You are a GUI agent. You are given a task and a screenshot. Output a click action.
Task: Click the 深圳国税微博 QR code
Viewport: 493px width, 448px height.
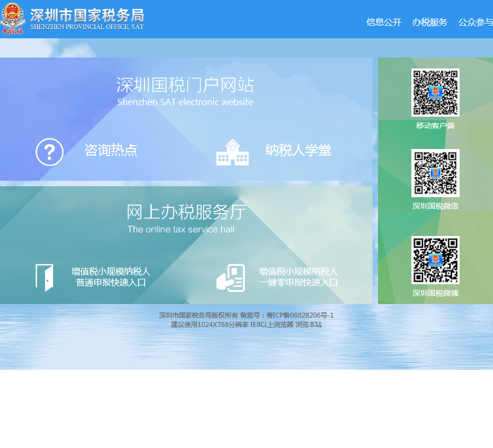435,260
